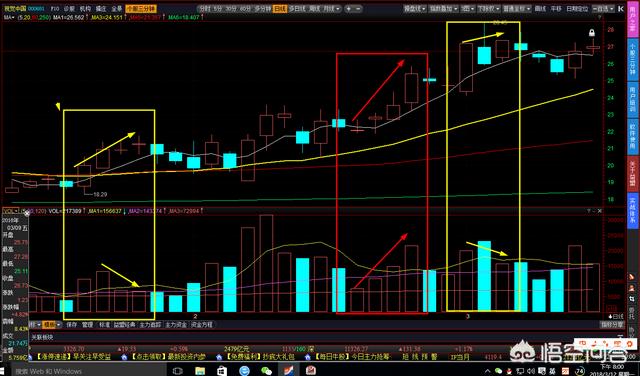640x376 pixels.
Task: Open the Windows Store taskbar icon
Action: click(x=222, y=371)
